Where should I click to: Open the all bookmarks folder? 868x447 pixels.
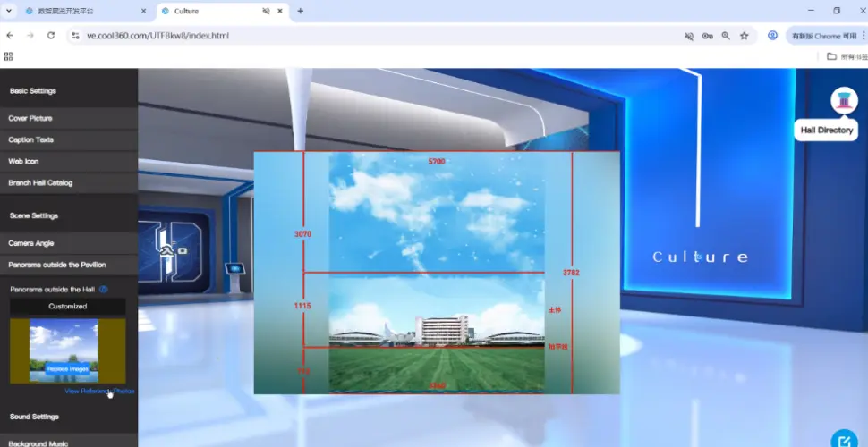[x=846, y=56]
